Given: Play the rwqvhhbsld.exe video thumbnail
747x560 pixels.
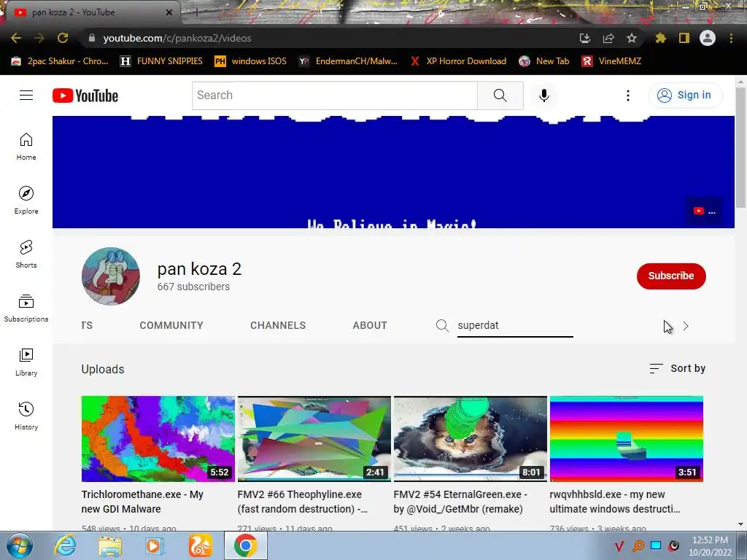Looking at the screenshot, I should (627, 439).
